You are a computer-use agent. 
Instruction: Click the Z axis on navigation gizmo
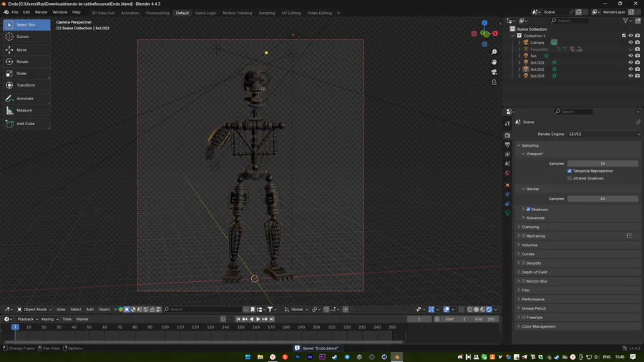click(484, 23)
